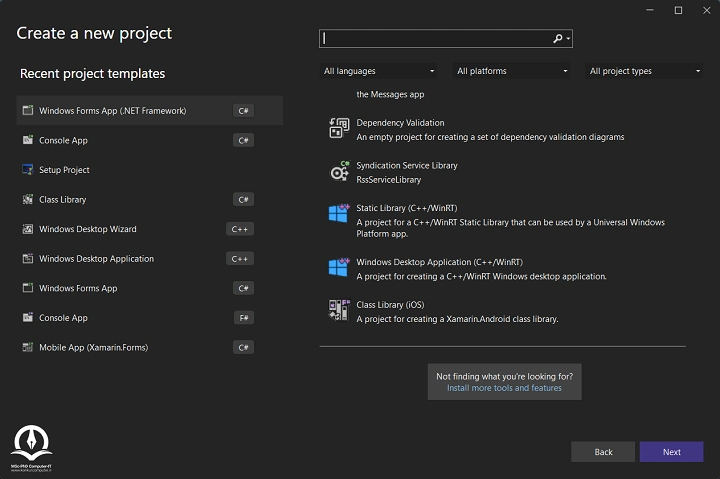Choose the Dependency Validation template title

coord(400,123)
